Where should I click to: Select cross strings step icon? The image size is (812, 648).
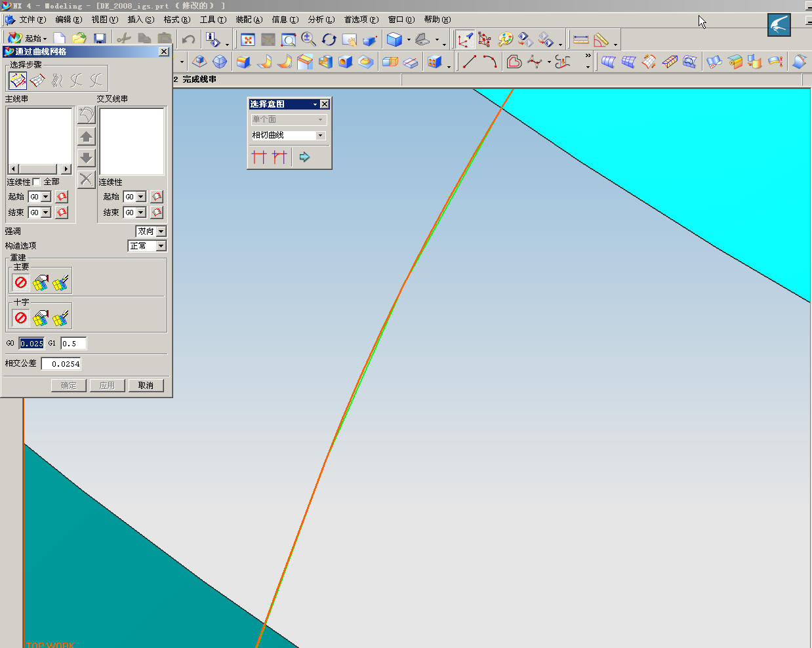pos(37,80)
